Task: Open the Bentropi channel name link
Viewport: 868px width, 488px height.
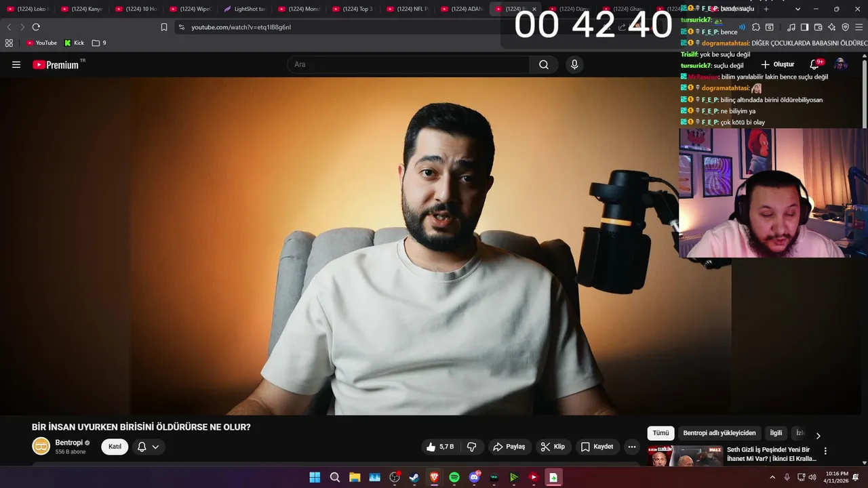Action: point(68,443)
